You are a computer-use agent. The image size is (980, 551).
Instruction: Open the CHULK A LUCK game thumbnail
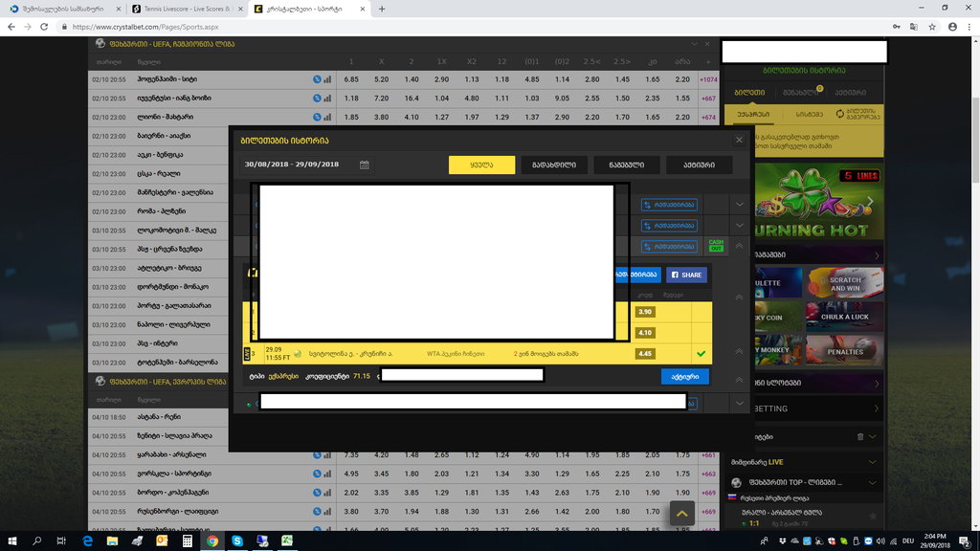pyautogui.click(x=845, y=317)
